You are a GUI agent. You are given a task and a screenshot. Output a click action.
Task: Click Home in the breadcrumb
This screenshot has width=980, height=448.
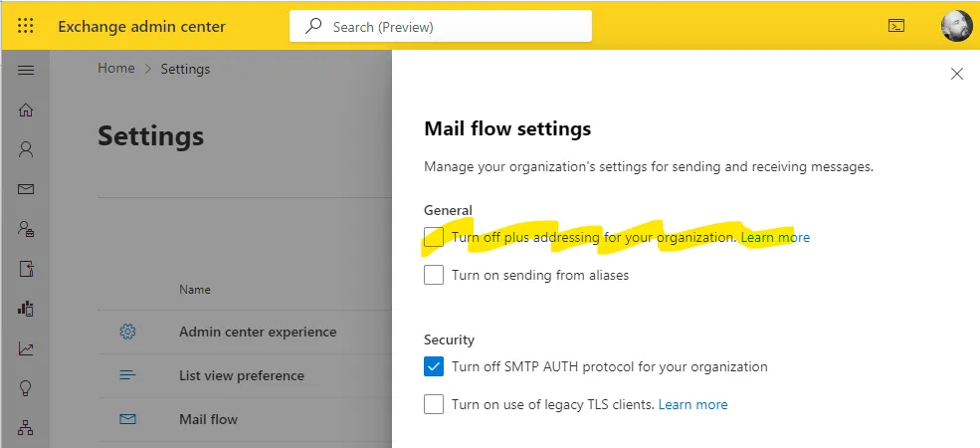[116, 69]
